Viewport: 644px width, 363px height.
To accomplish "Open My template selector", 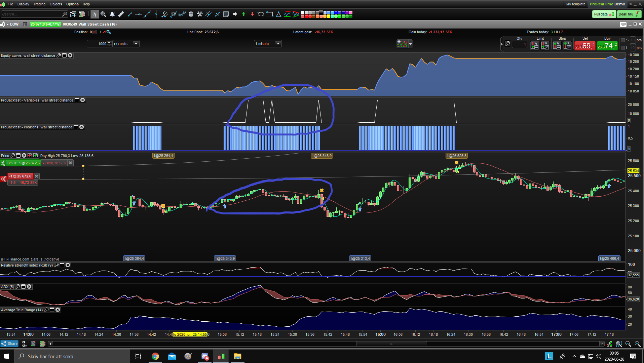I will coord(576,4).
